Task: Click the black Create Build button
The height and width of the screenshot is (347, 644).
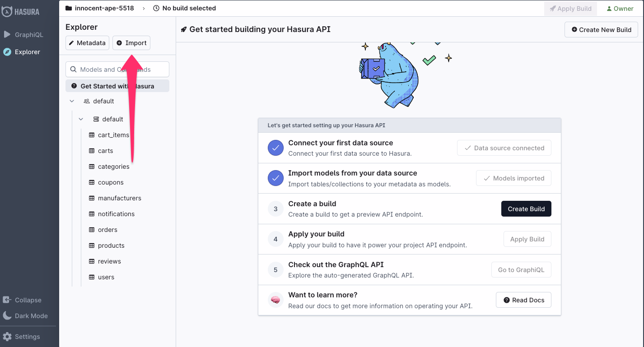Action: (x=526, y=209)
